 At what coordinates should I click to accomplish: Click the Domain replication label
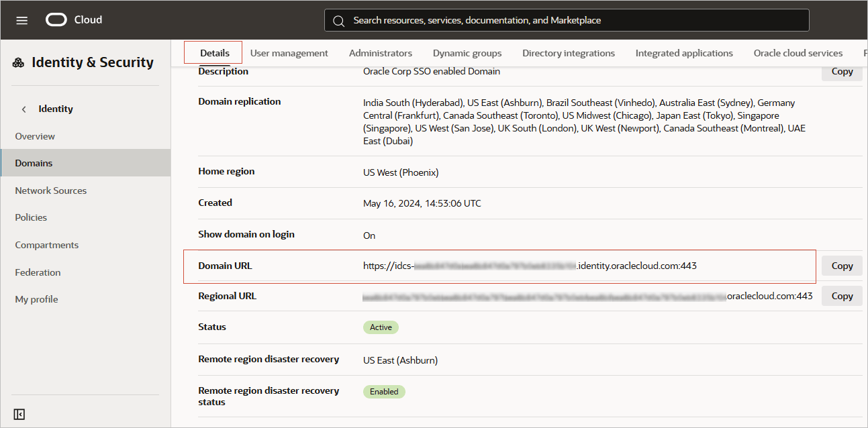pos(240,101)
